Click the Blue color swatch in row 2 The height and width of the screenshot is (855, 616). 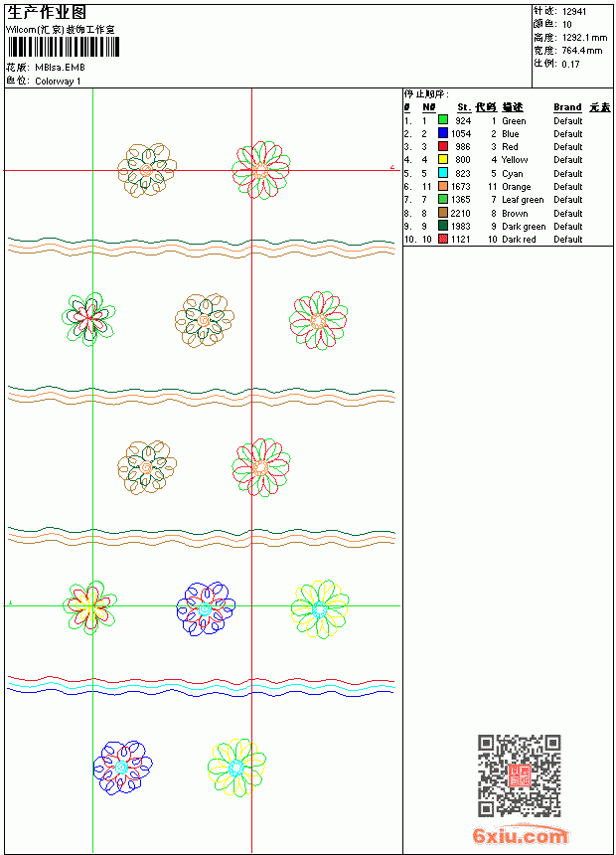click(443, 133)
